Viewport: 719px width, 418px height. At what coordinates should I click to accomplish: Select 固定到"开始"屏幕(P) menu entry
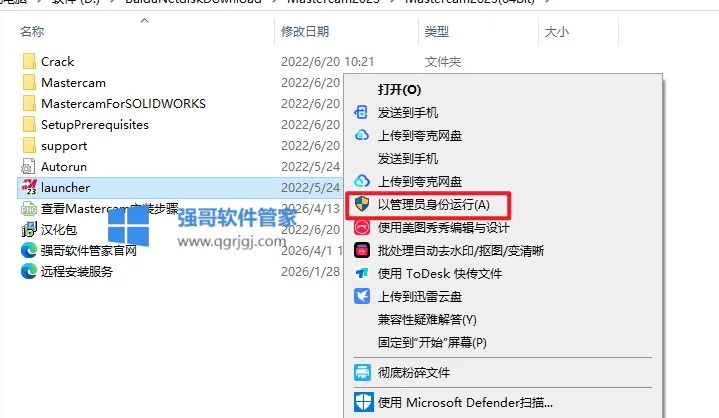point(432,342)
